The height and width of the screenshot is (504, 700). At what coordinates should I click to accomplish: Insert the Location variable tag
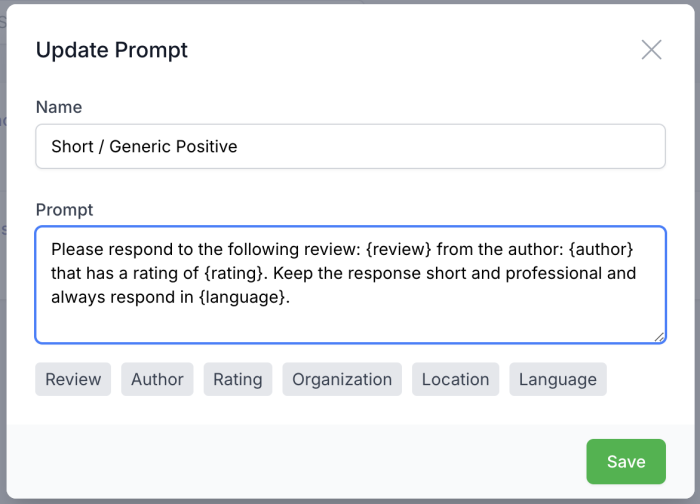coord(455,379)
